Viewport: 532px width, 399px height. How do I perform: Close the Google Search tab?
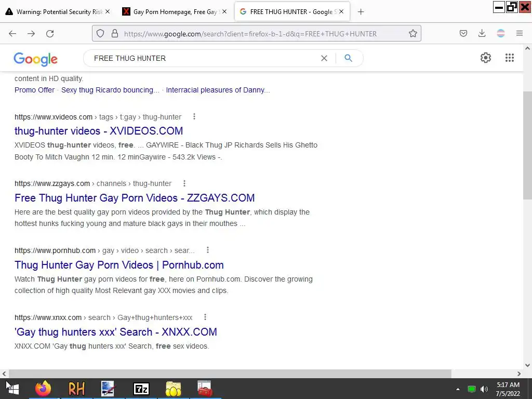341,11
